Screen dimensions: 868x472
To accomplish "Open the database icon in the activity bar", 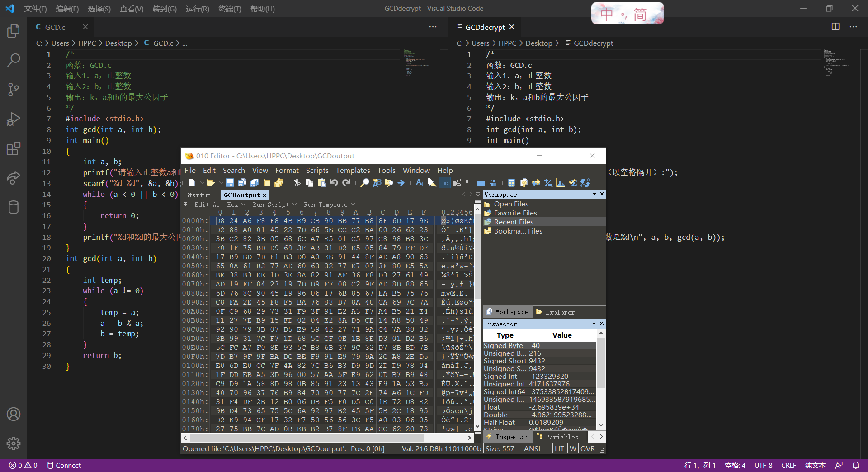I will pos(14,207).
